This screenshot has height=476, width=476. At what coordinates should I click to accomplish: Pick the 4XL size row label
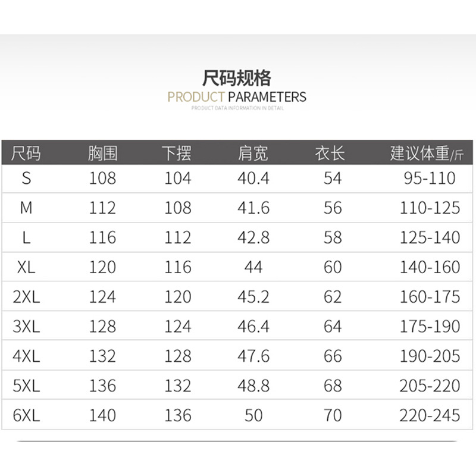[26, 356]
